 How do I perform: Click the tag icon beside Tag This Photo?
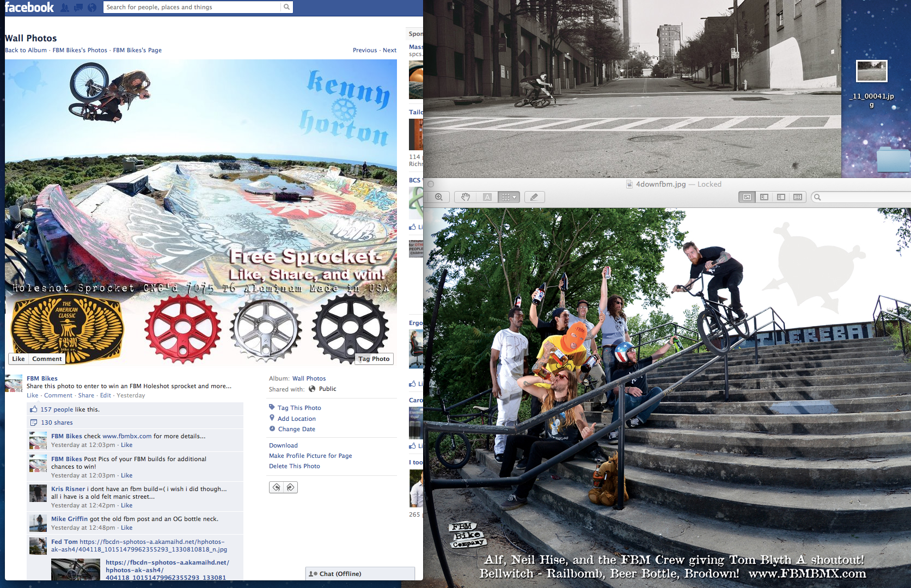click(x=272, y=407)
